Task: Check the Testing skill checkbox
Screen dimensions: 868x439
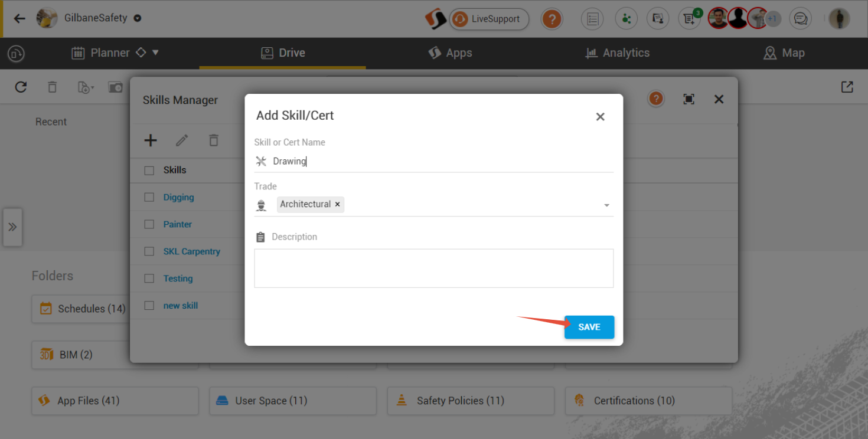Action: tap(149, 279)
